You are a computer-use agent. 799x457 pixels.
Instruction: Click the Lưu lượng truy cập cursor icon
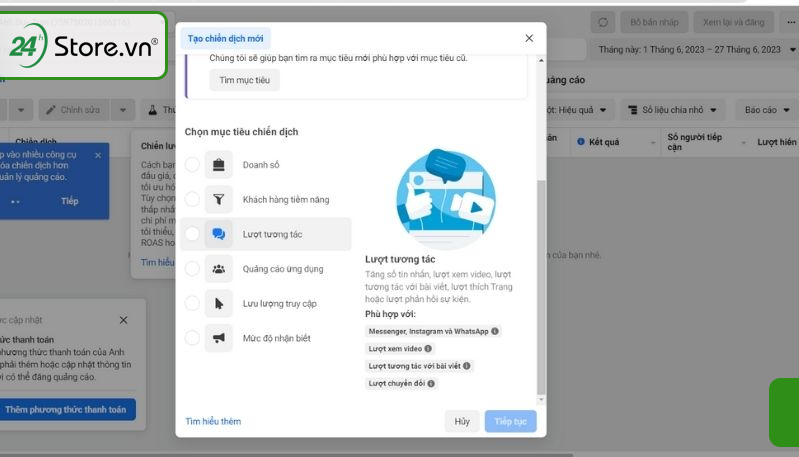pyautogui.click(x=219, y=303)
